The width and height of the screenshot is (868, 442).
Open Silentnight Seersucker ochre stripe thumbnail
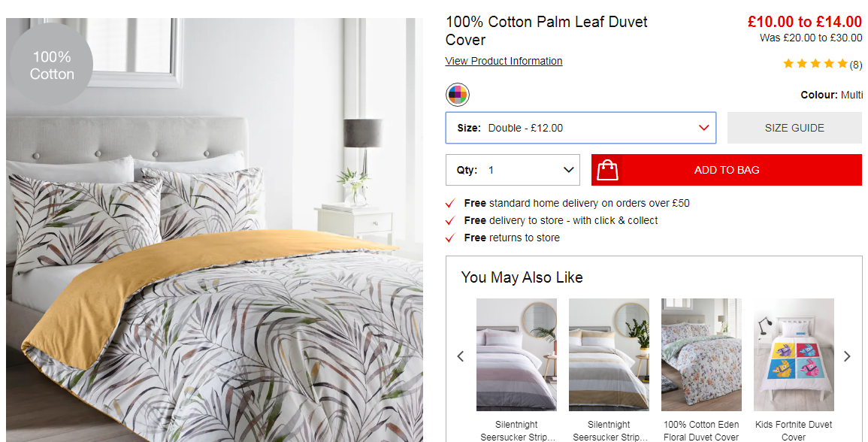point(609,355)
